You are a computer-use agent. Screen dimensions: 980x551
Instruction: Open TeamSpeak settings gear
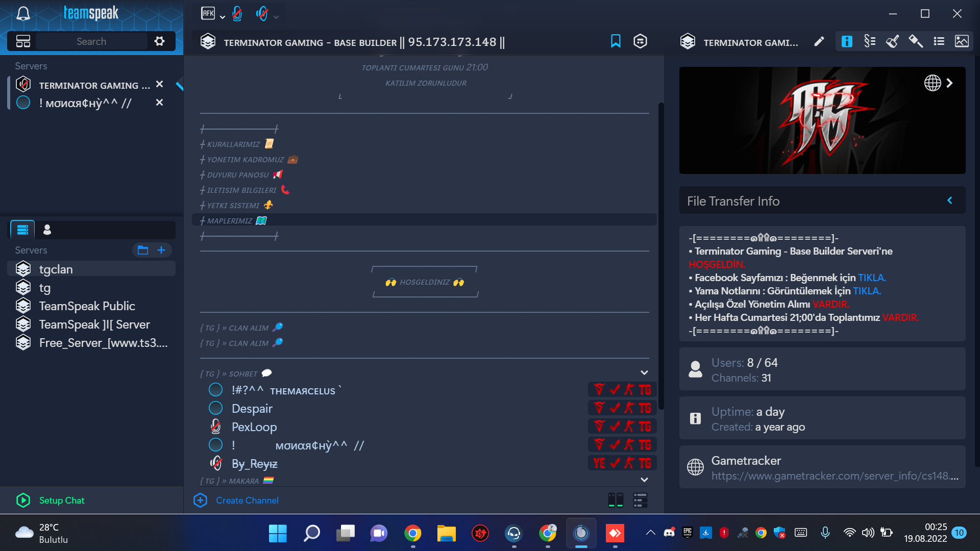point(160,41)
